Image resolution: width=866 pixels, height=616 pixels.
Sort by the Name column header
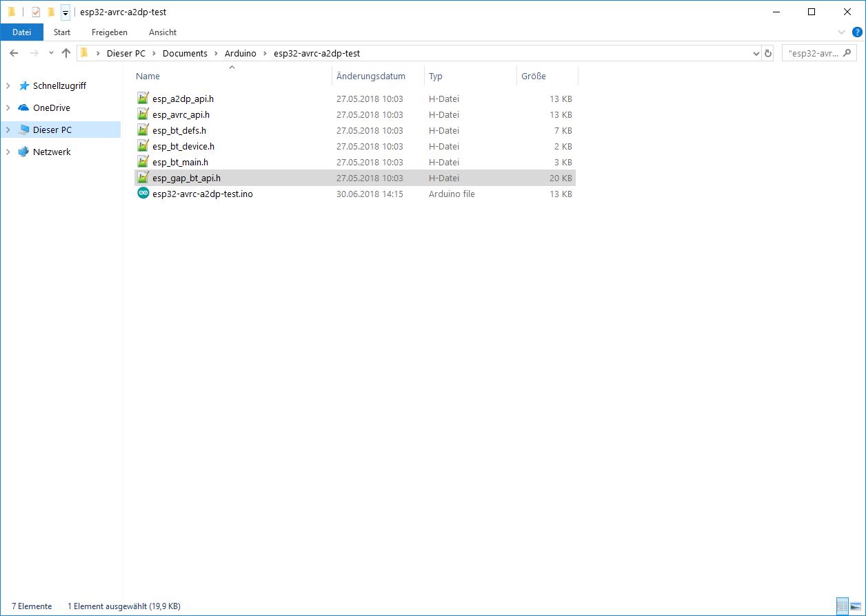pos(148,76)
